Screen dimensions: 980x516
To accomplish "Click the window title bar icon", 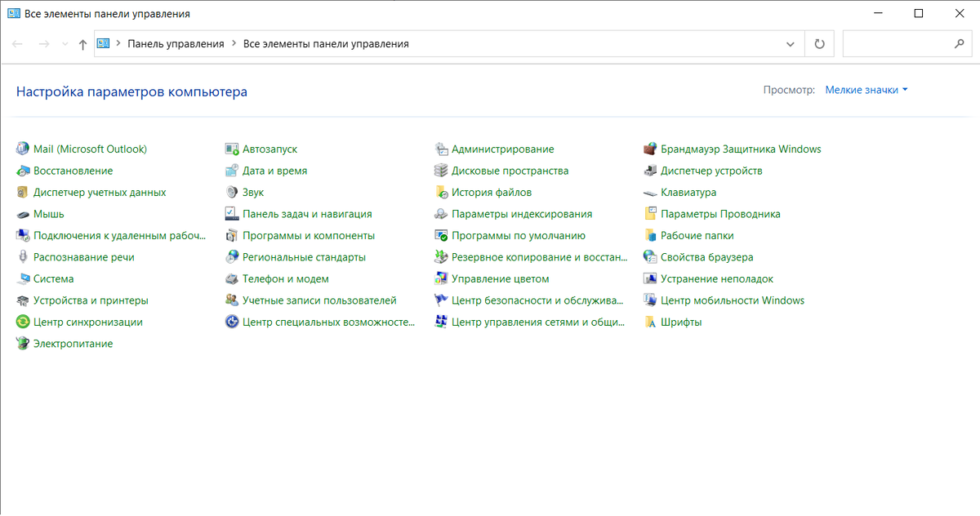I will [14, 14].
